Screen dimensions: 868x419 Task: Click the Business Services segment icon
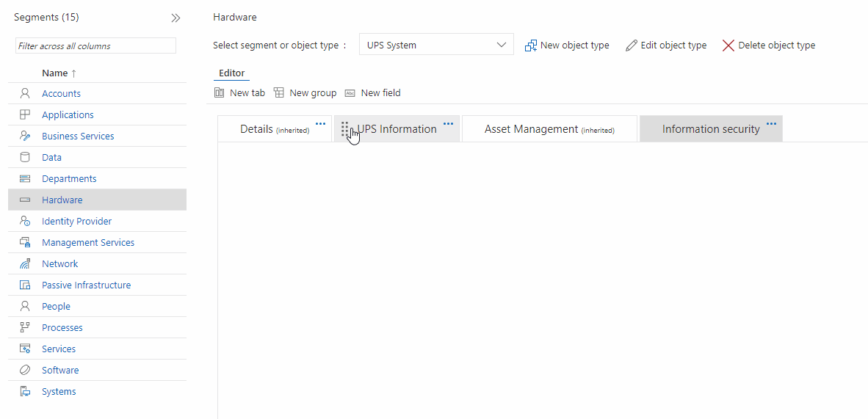(24, 136)
